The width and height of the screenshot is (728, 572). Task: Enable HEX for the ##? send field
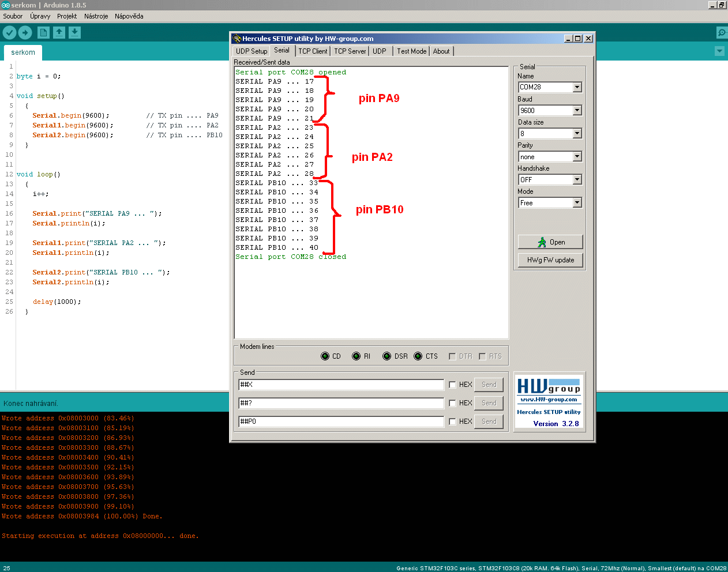point(452,403)
